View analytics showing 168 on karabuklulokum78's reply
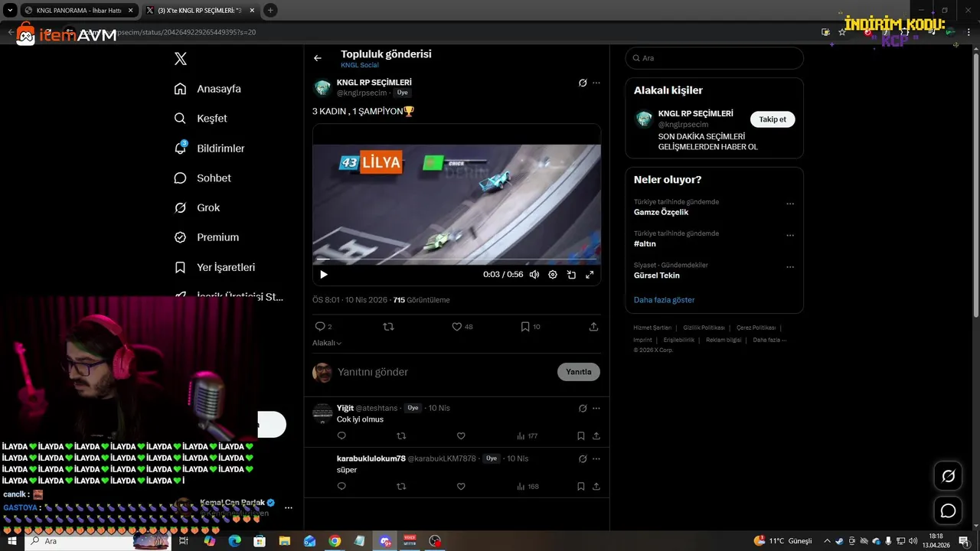 tap(528, 487)
